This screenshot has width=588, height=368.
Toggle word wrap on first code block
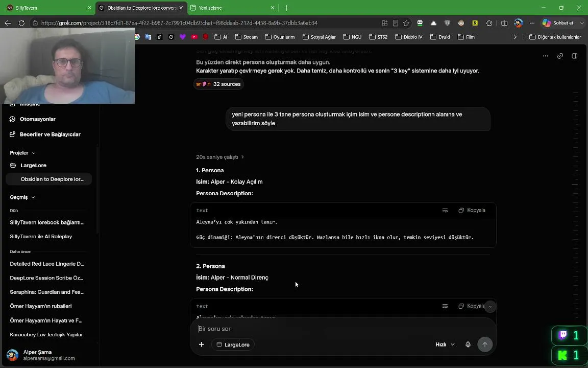coord(445,210)
